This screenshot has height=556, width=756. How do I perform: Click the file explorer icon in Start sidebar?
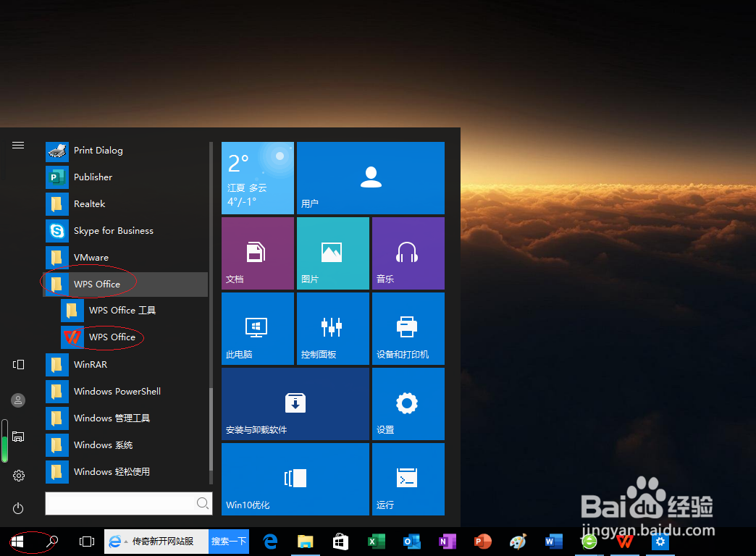[18, 437]
